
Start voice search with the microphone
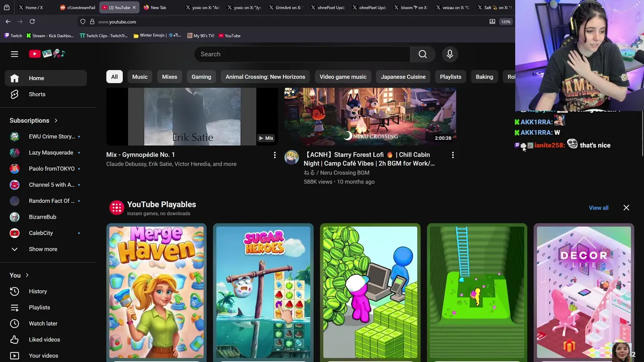(x=450, y=54)
